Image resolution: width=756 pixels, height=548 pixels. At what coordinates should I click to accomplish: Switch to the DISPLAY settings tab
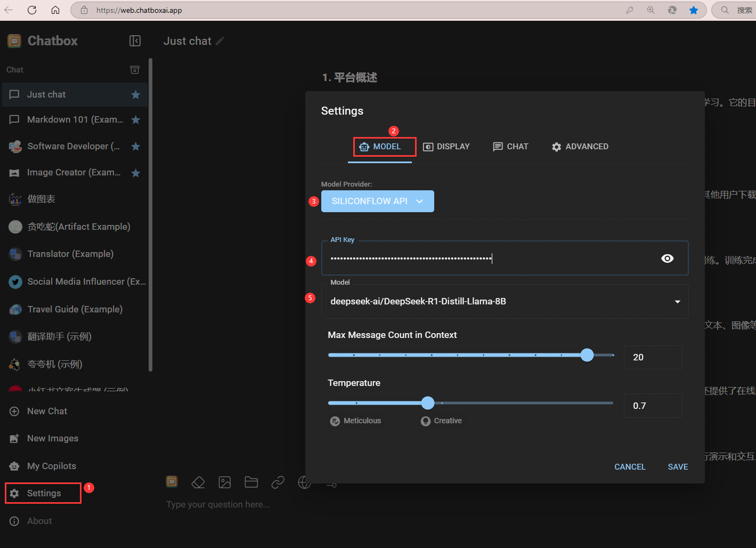pos(446,147)
